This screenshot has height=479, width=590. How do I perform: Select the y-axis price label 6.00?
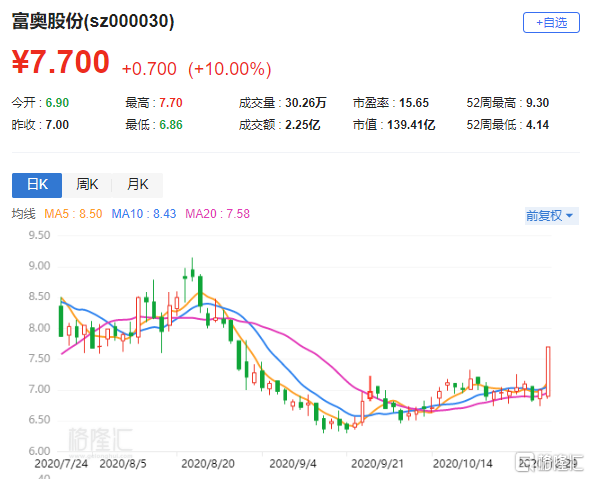coord(39,451)
